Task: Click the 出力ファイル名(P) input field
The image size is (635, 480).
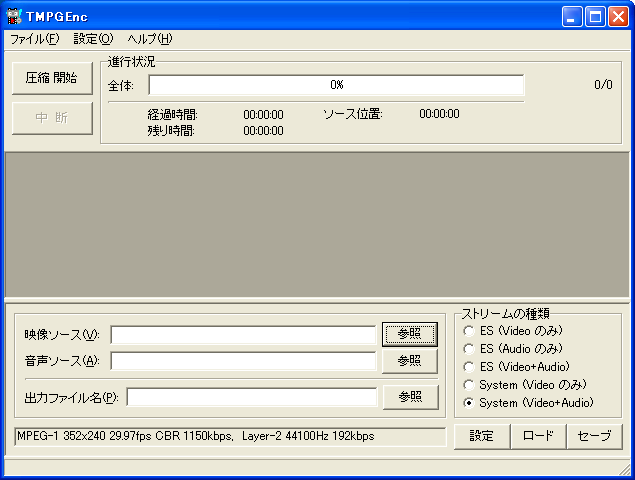Action: pyautogui.click(x=251, y=397)
